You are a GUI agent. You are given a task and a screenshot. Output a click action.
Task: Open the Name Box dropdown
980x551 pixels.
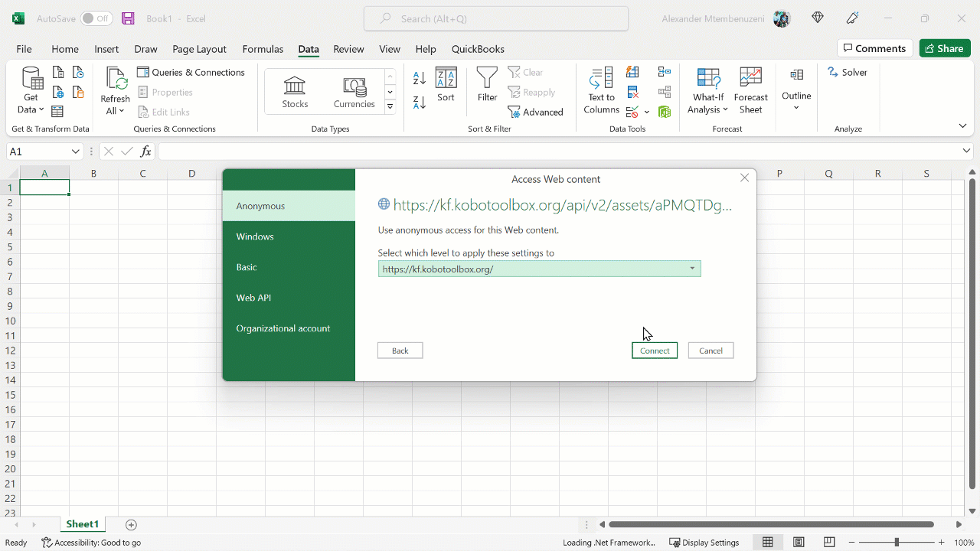pyautogui.click(x=75, y=152)
